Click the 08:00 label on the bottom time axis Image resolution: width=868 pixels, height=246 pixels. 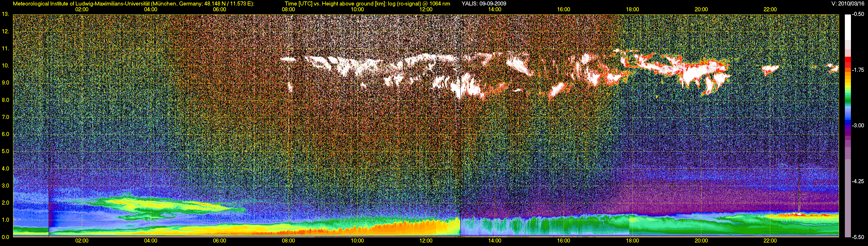288,241
